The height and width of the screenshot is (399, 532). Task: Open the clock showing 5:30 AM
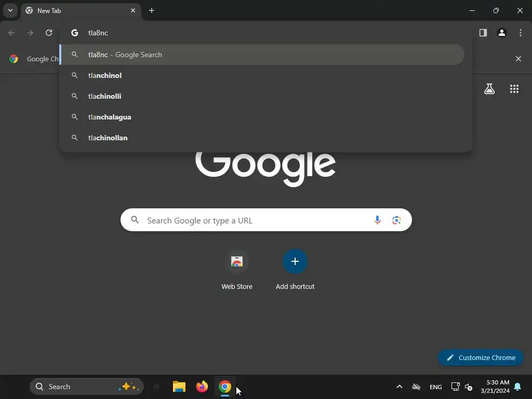pyautogui.click(x=495, y=387)
